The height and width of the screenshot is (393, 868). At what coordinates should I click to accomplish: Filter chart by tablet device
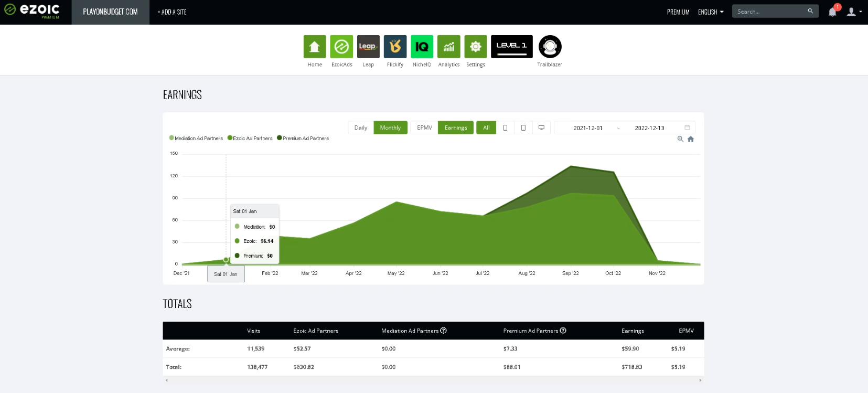click(523, 128)
